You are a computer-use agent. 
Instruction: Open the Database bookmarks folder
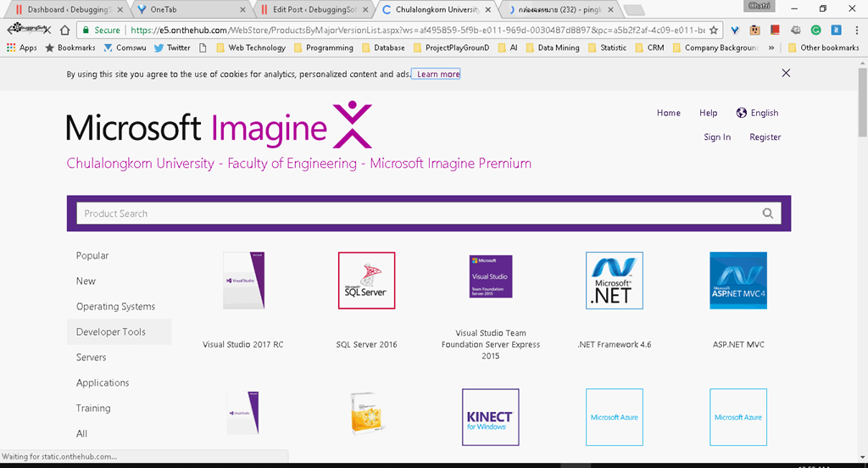384,47
